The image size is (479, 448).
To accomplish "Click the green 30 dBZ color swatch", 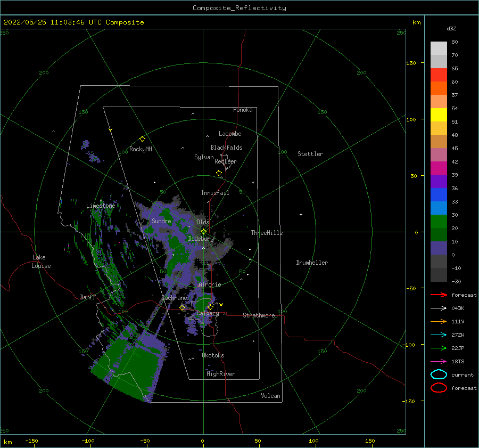I will 439,222.
